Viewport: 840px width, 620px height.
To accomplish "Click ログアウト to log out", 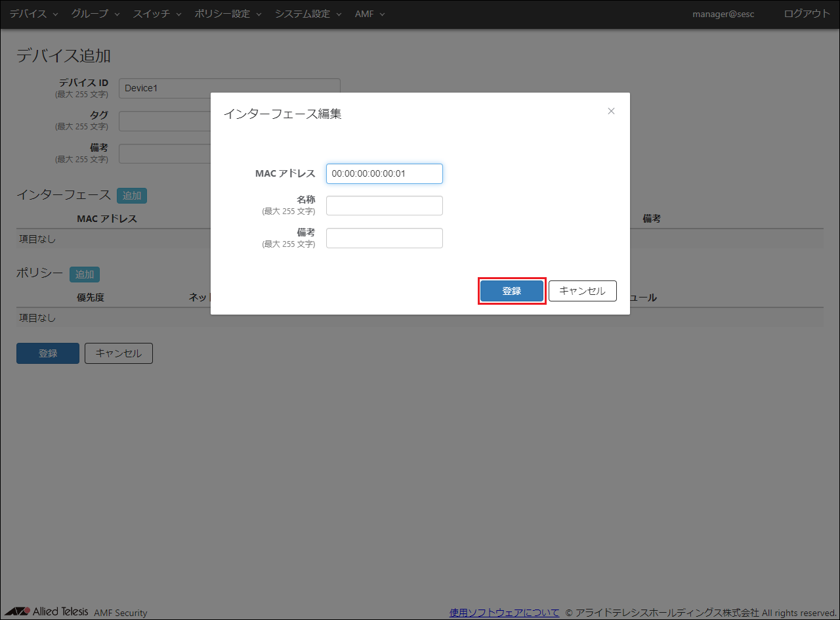I will (807, 14).
